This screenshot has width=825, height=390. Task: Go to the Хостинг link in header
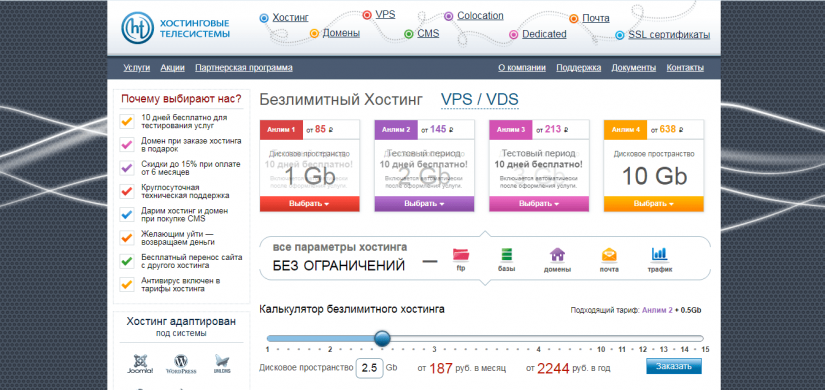290,18
